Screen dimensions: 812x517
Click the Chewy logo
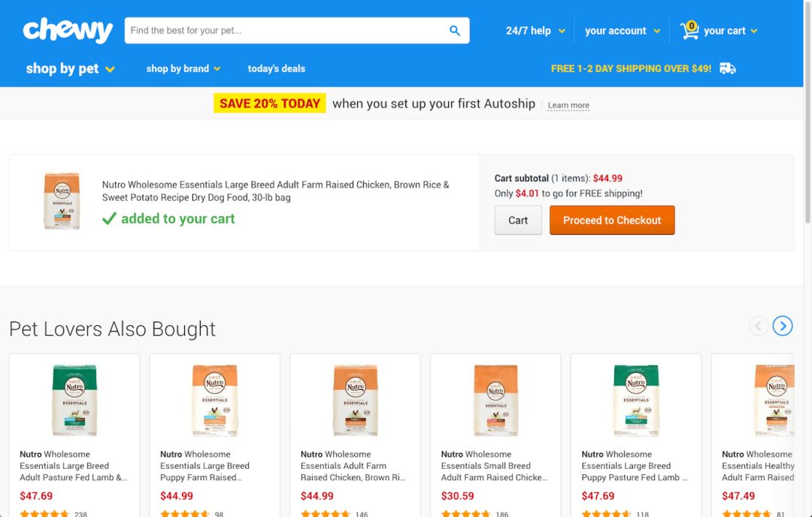[x=68, y=31]
